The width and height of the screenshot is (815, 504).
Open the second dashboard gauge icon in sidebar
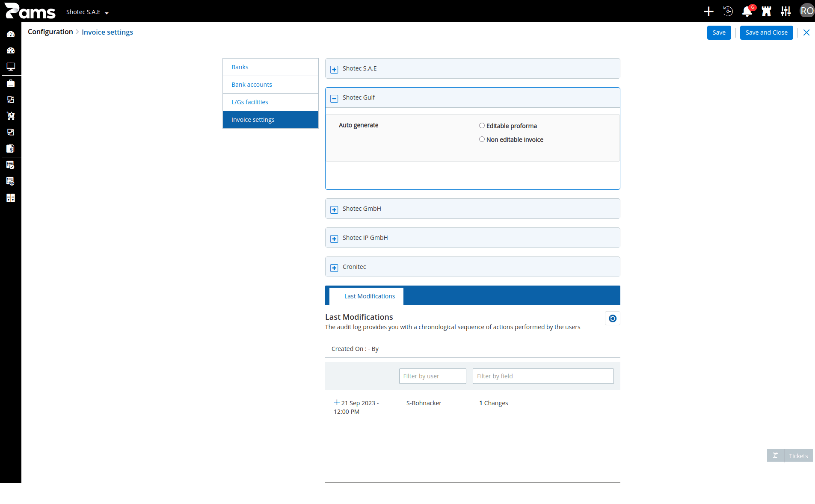(11, 50)
